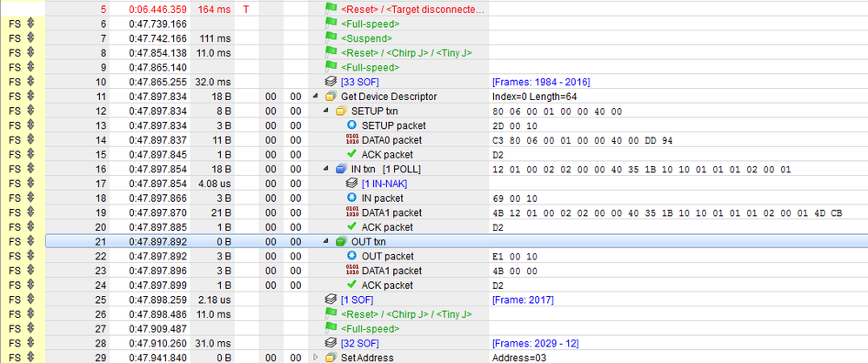The height and width of the screenshot is (363, 868).
Task: Click the flag icon in index 8 <Reset> / <Chirp J> row
Action: click(x=331, y=52)
